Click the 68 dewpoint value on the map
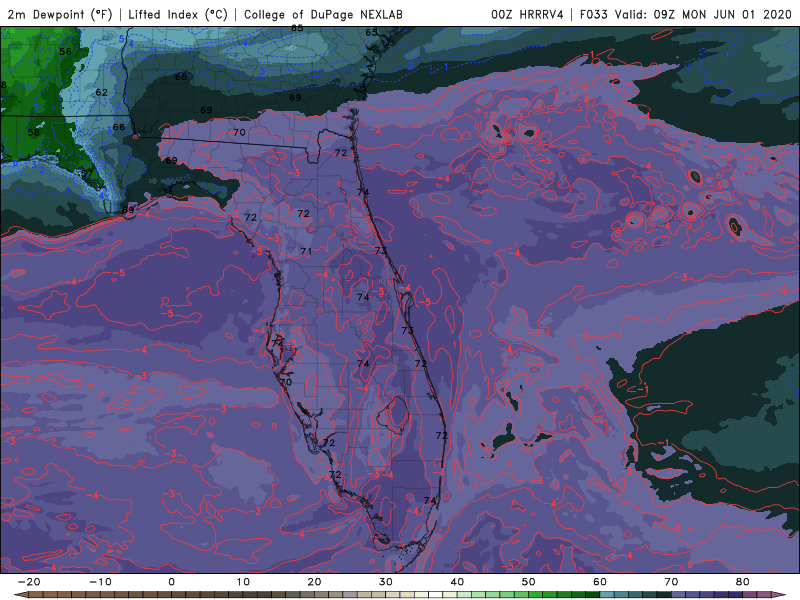800x600 pixels. point(181,77)
